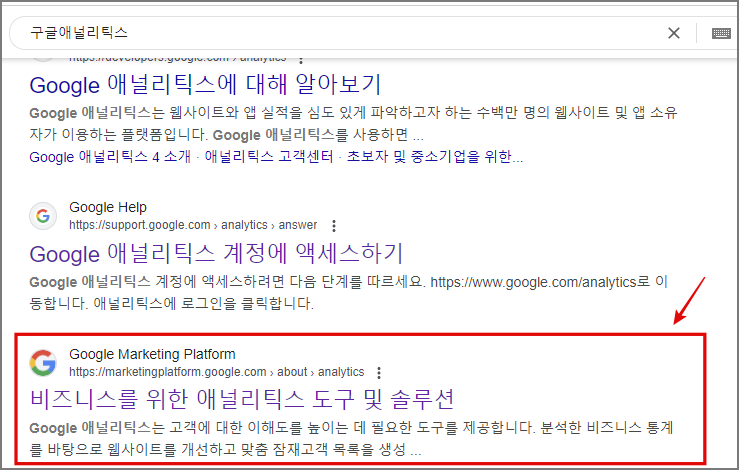
Task: Open '애널리틱스 고객센터' sitelink
Action: tap(269, 157)
